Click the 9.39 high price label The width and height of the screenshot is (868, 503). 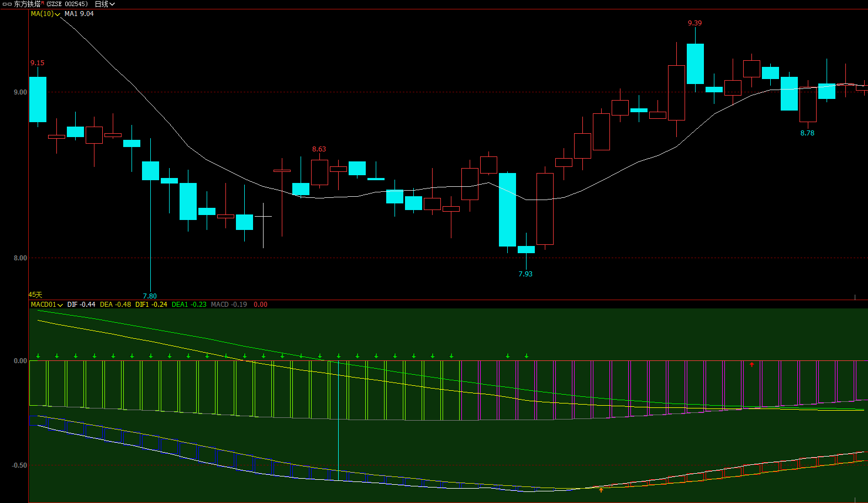click(695, 23)
